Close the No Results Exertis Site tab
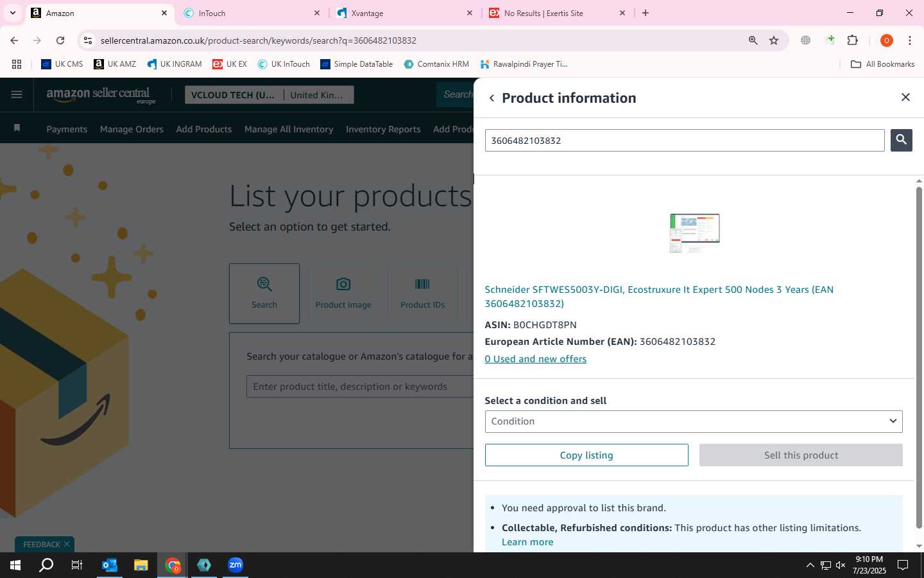This screenshot has height=578, width=924. tap(622, 13)
